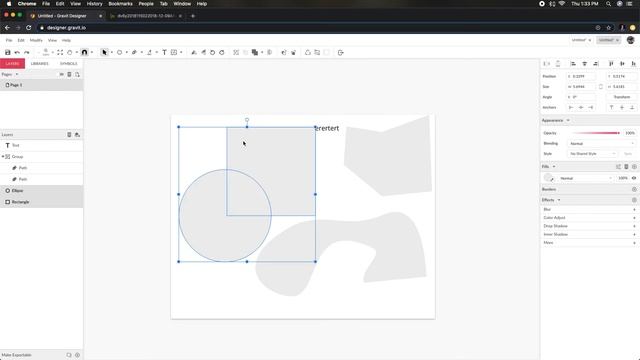Click the align top icon in the inspector
The height and width of the screenshot is (360, 640).
coord(611,64)
